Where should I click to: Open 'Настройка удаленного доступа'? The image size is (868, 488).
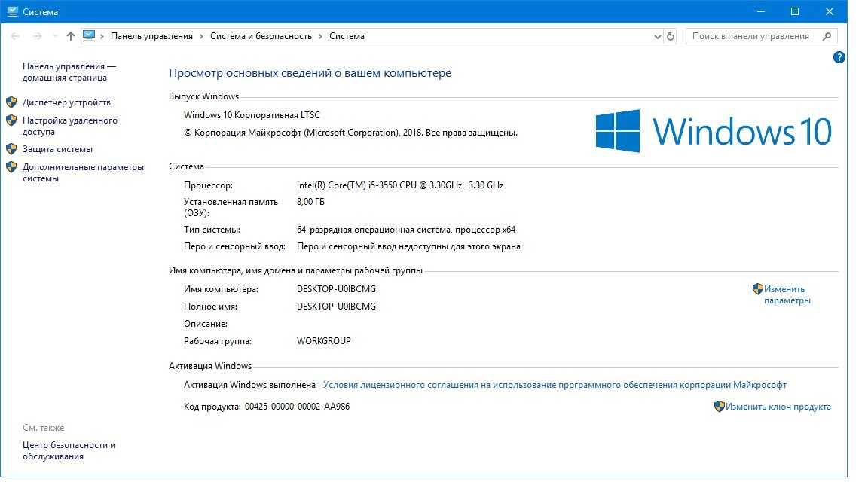coord(70,127)
